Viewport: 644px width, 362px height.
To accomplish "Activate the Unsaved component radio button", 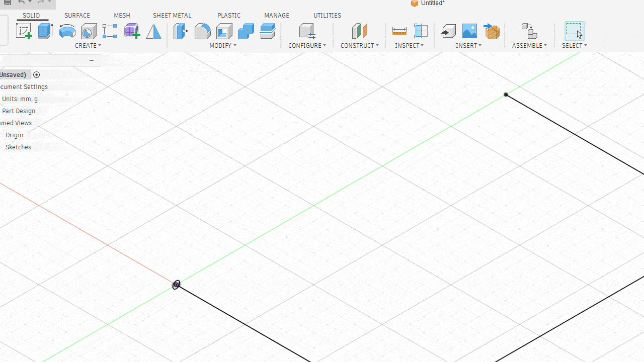I will [36, 75].
